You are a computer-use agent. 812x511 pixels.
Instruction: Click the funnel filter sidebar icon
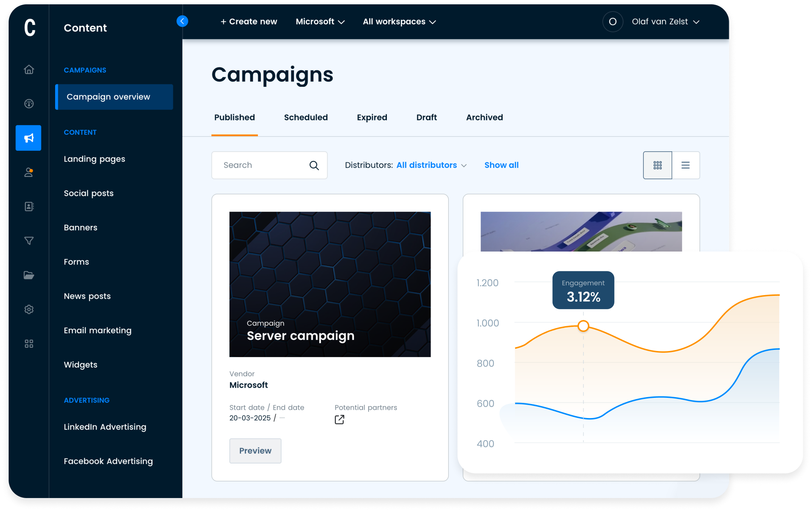29,241
